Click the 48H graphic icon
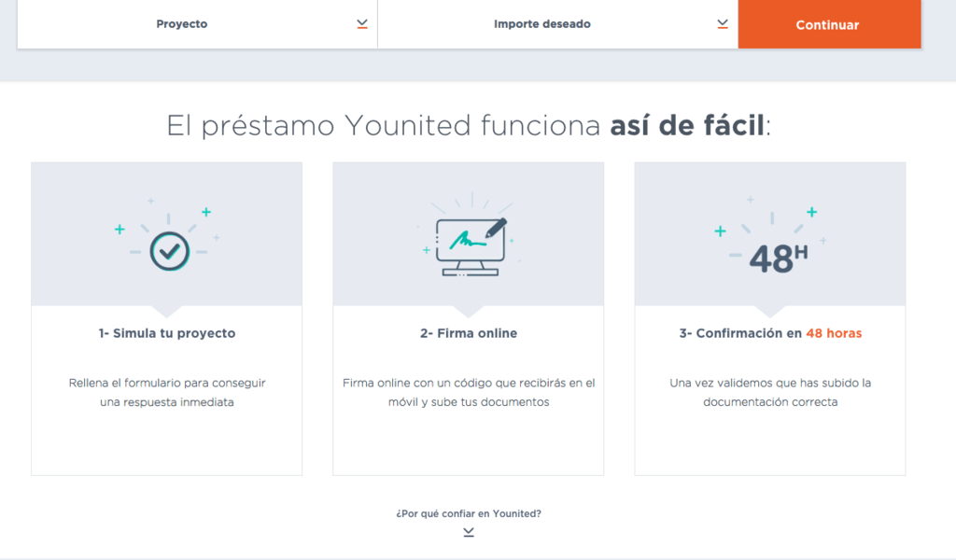 [x=779, y=258]
